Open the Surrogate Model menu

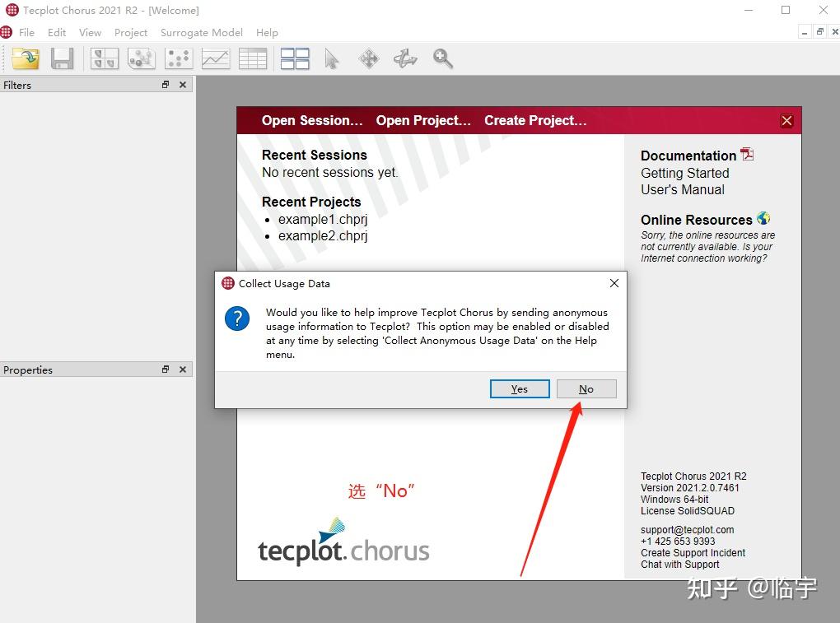pos(201,33)
